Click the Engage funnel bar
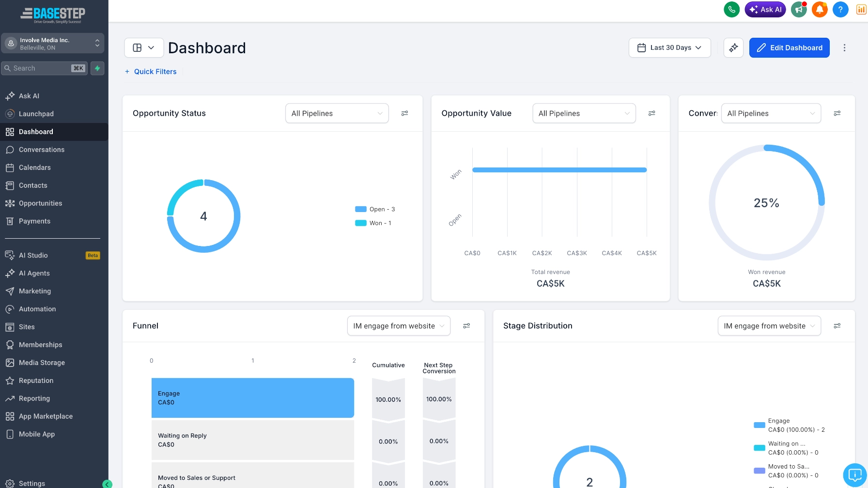Screen dimensions: 868x488 [x=253, y=398]
